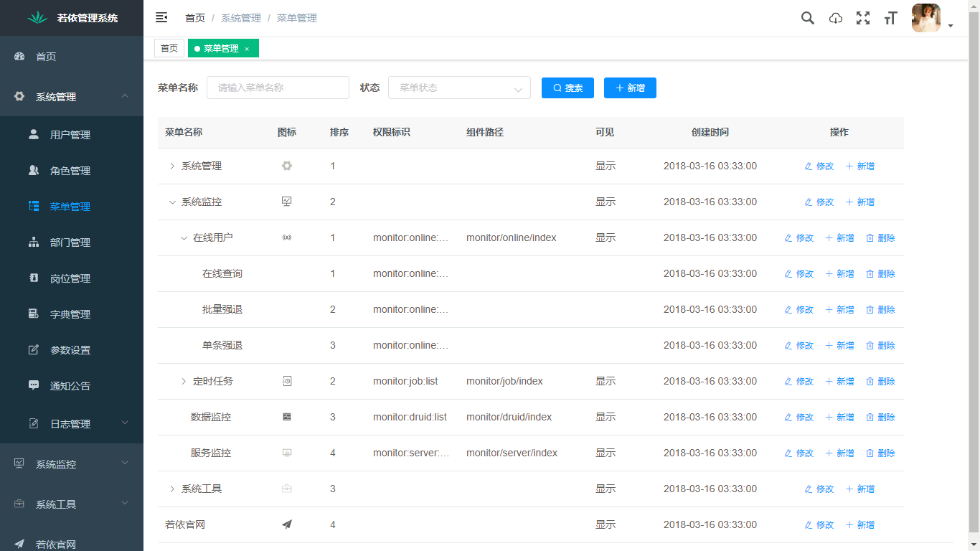Screen dimensions: 980x551
Task: Click 删除 in the 批量强退 row
Action: [881, 309]
